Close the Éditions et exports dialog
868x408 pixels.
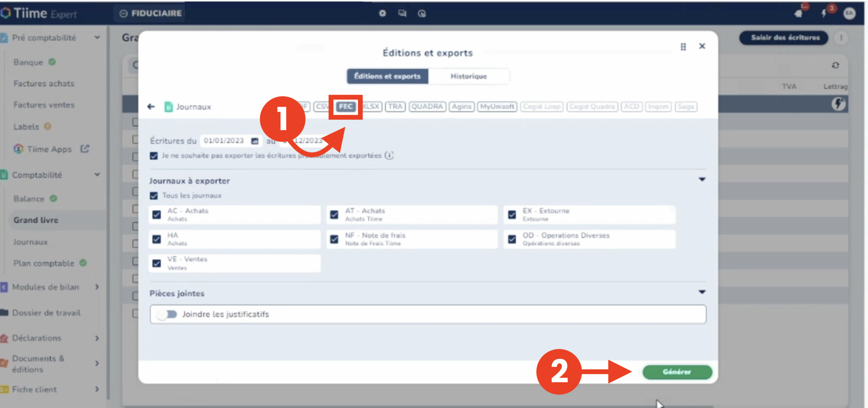point(702,46)
